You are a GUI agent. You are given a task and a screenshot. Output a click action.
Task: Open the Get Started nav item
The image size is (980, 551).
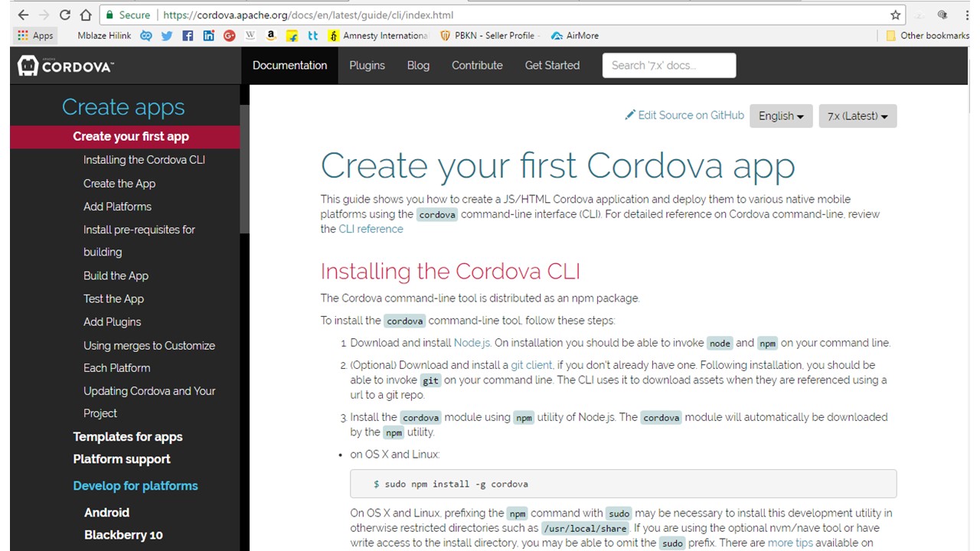[552, 65]
